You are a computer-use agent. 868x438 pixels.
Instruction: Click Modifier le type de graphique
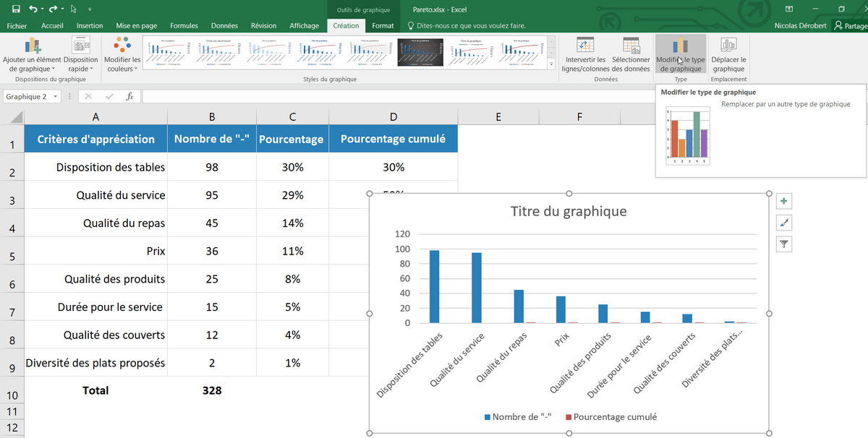pos(681,54)
